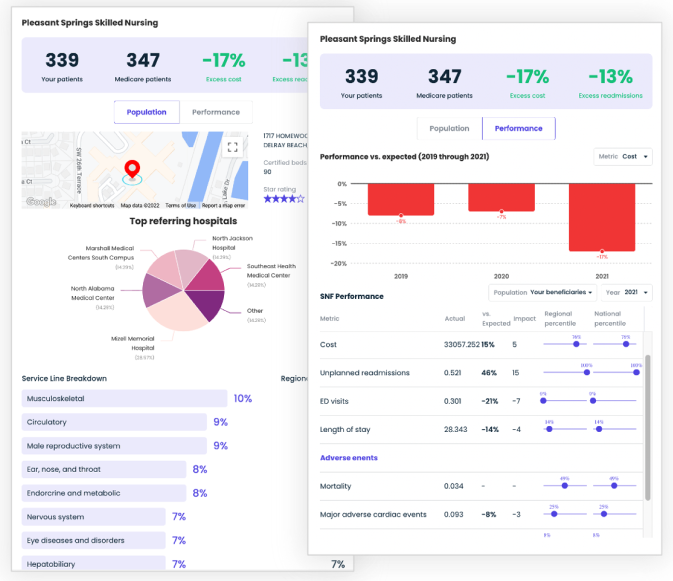
Task: Click the National percentile column header
Action: pos(609,318)
